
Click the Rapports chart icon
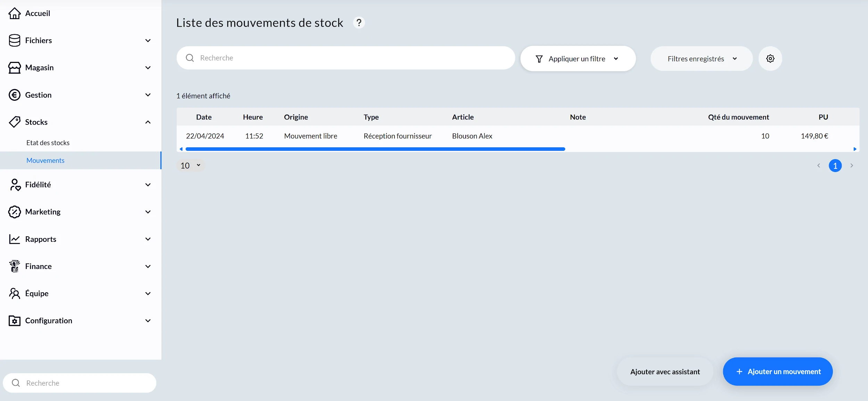click(x=15, y=239)
